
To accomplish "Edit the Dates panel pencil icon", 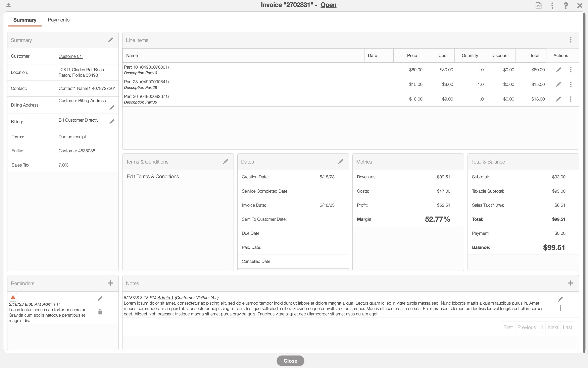I will [341, 161].
